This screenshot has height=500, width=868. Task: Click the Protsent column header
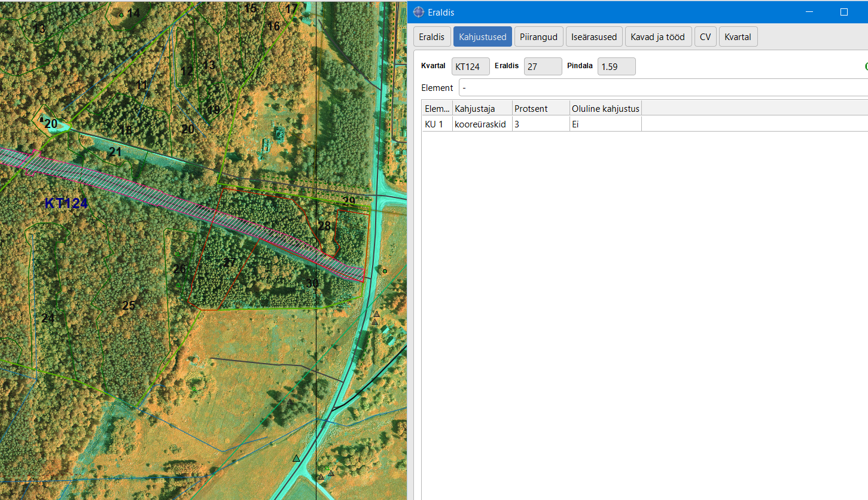pos(540,108)
